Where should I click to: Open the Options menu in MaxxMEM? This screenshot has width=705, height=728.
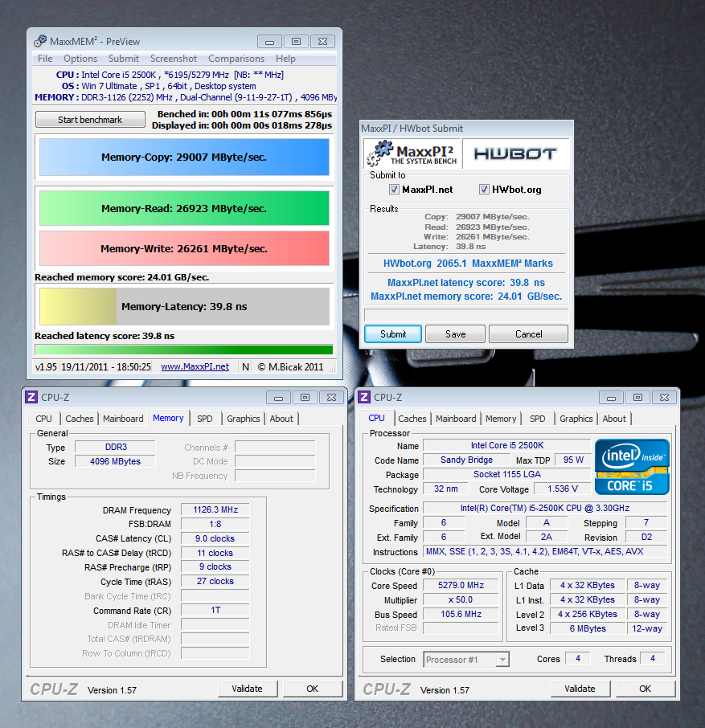(80, 59)
